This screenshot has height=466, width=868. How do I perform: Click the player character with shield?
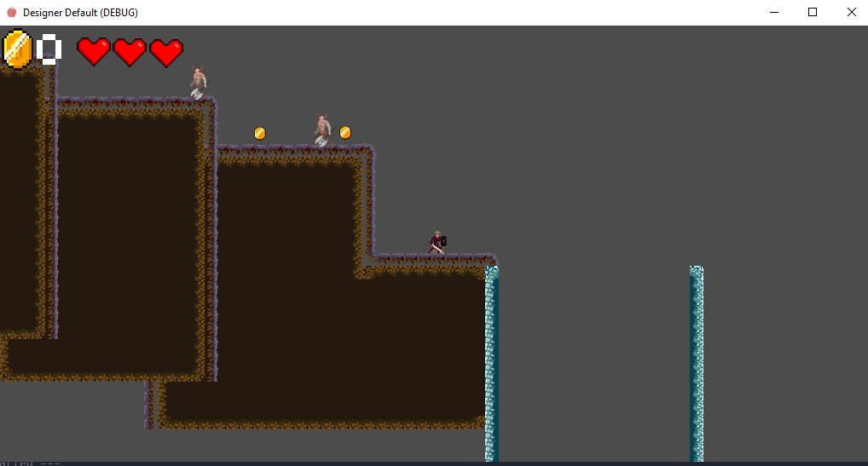[437, 244]
